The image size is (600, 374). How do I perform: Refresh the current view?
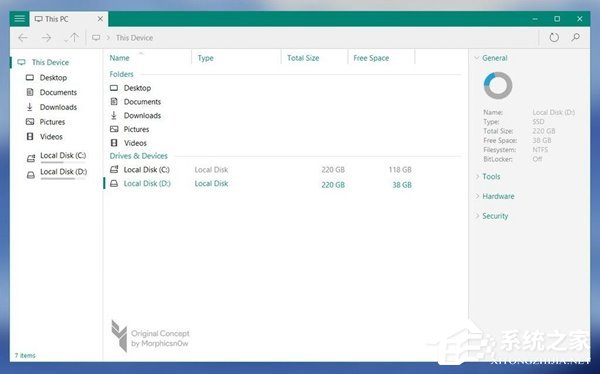click(x=554, y=38)
